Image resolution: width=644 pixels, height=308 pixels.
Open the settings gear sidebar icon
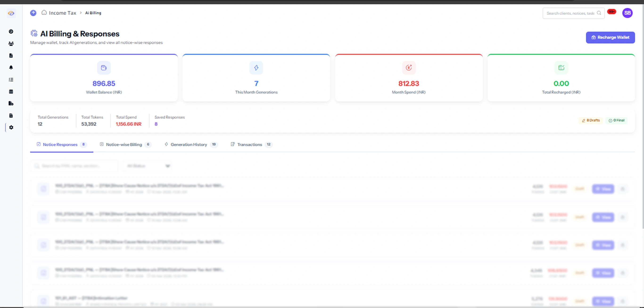11,128
